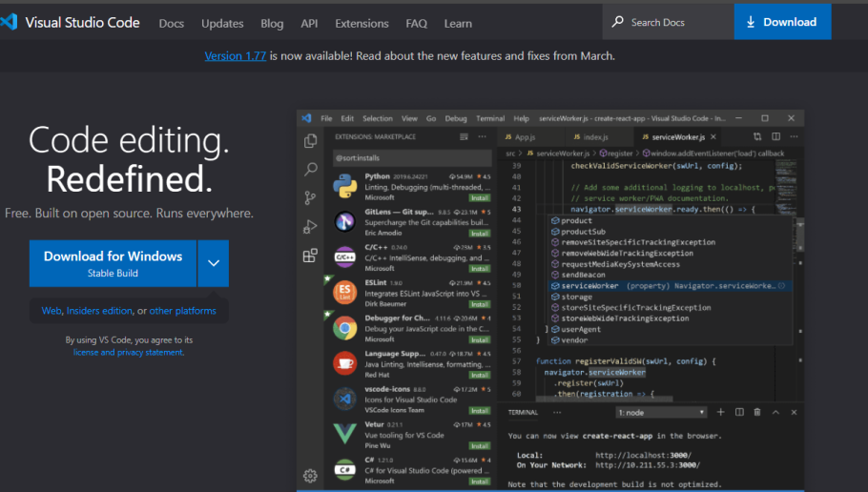
Task: Click the split editor icon in editor toolbar
Action: tap(776, 136)
